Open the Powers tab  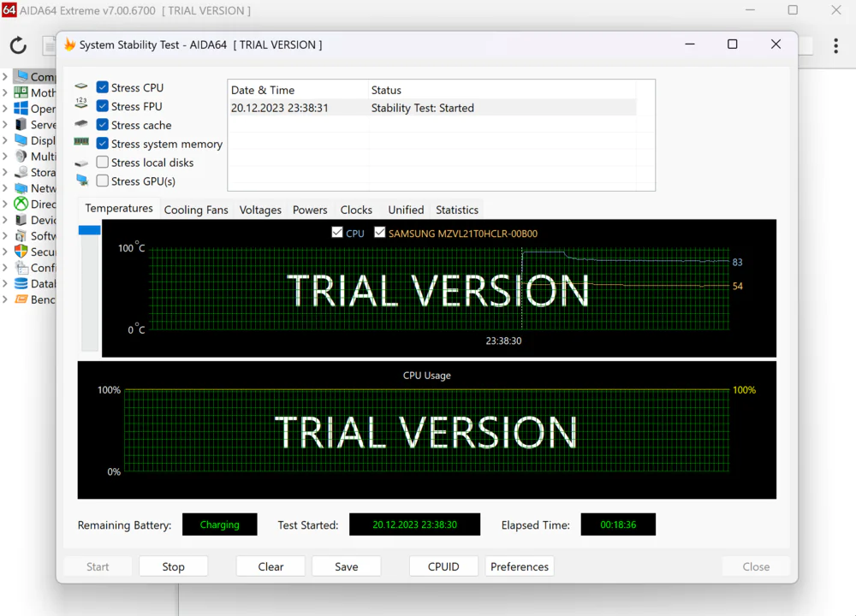pyautogui.click(x=310, y=210)
